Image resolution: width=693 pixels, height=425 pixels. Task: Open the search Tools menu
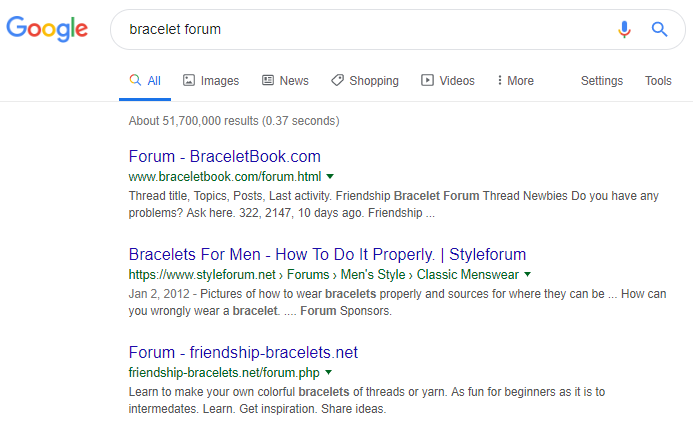[658, 81]
